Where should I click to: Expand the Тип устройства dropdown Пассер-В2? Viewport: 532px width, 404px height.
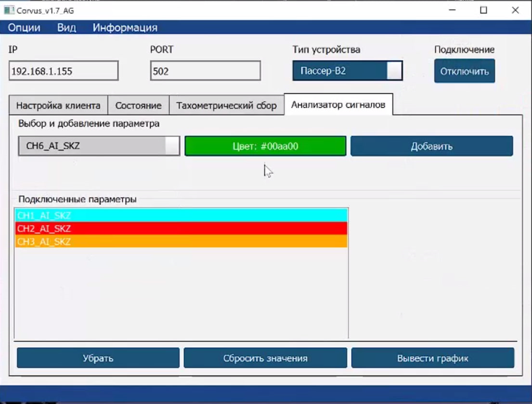(347, 71)
